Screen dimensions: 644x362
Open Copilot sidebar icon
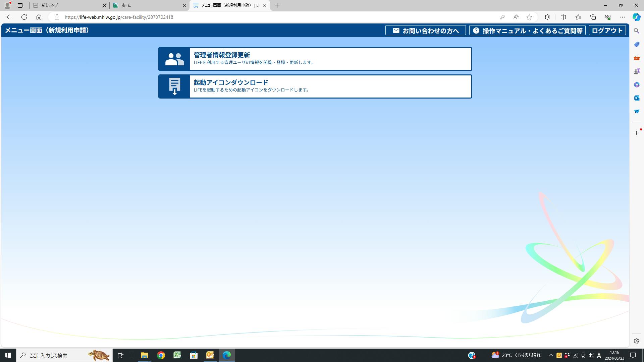(636, 17)
